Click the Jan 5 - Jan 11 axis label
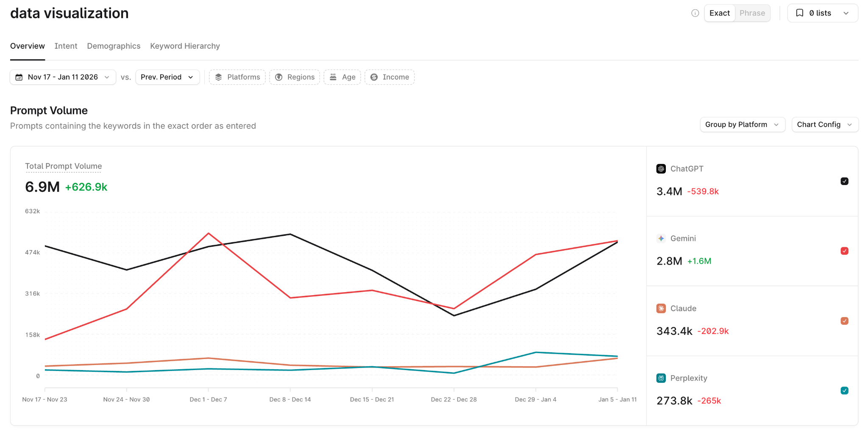Viewport: 868px width, 434px height. click(x=617, y=399)
